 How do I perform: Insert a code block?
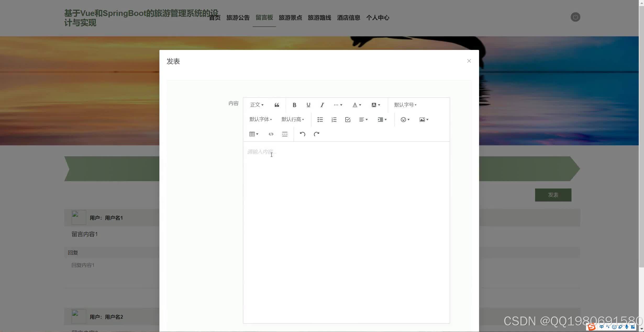point(271,134)
